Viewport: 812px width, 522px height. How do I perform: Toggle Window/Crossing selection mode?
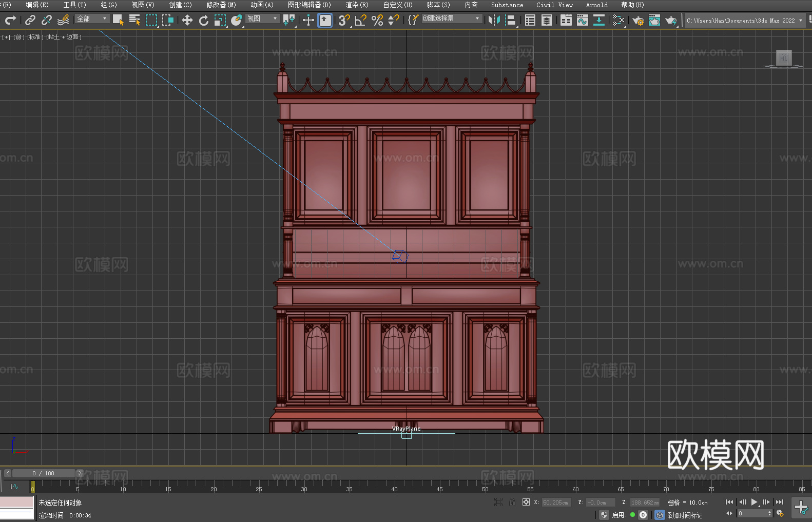[167, 20]
